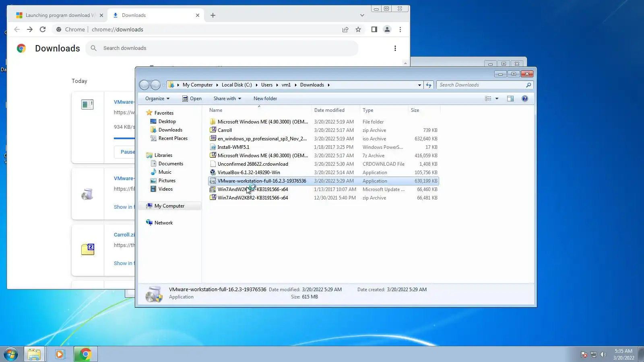The image size is (644, 362).
Task: Open the view options dropdown arrow
Action: click(497, 99)
